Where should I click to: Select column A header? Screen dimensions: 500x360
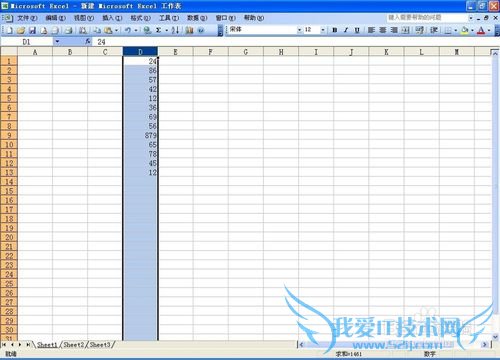(35, 52)
